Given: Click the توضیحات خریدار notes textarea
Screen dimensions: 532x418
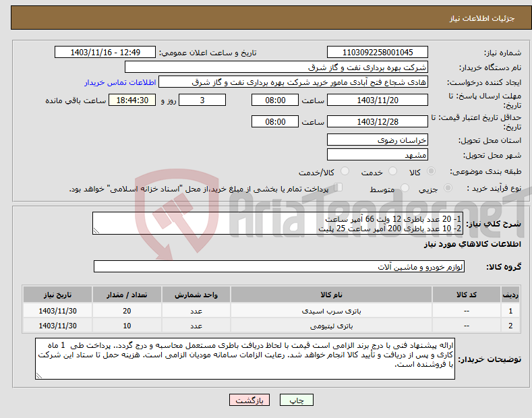Looking at the screenshot, I should [x=245, y=359].
